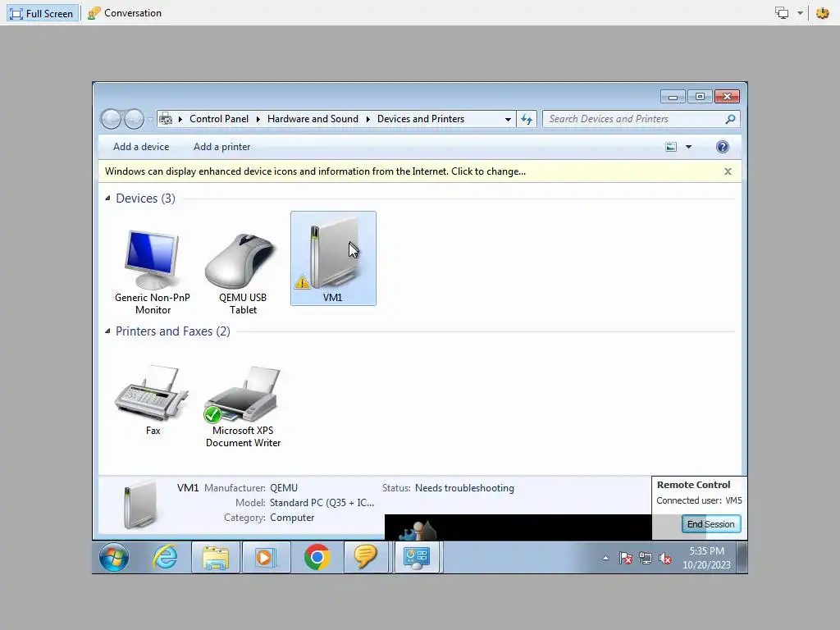Click the QEMU manufacturer value
840x630 pixels.
(283, 488)
